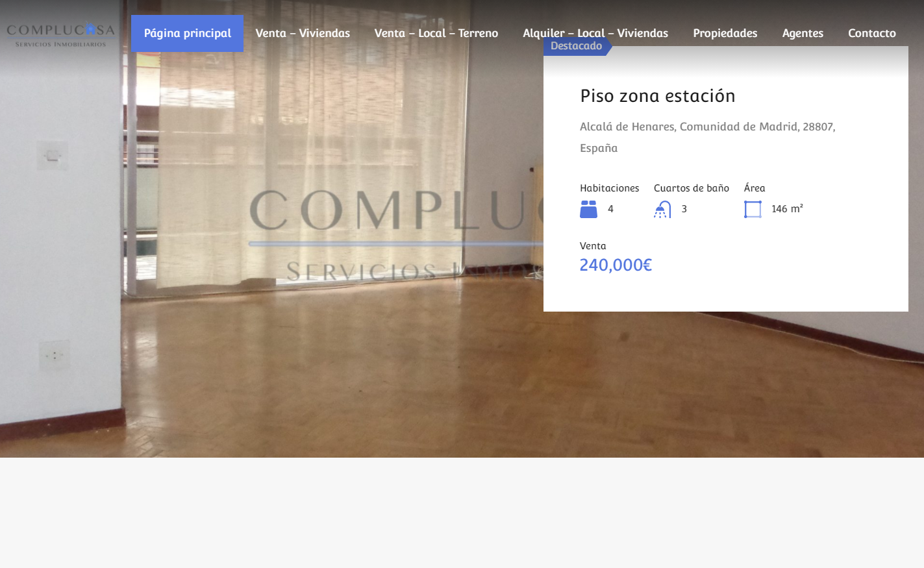Go to Agentes page

pyautogui.click(x=803, y=33)
